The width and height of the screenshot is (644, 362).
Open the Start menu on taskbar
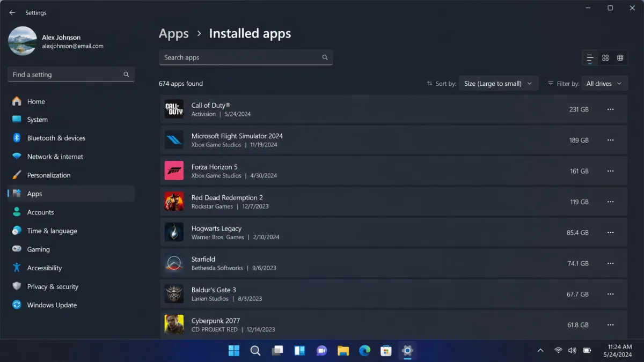click(234, 351)
